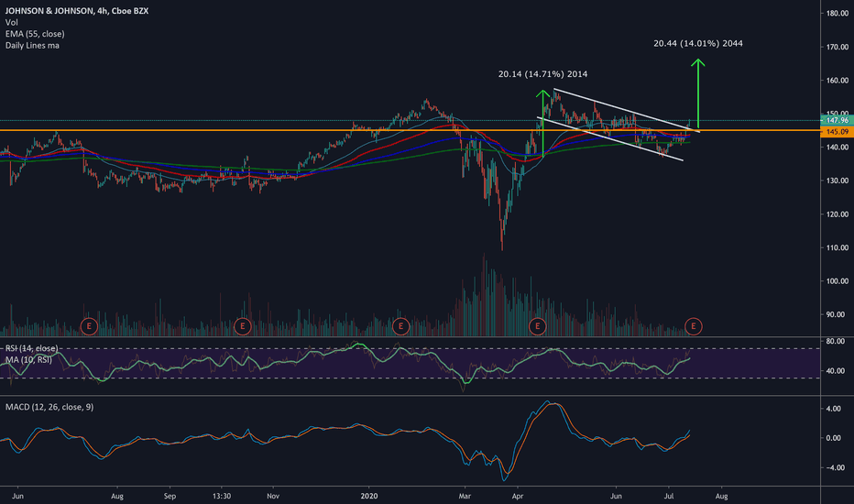Open the EMA (55, close) indicator label

(35, 34)
